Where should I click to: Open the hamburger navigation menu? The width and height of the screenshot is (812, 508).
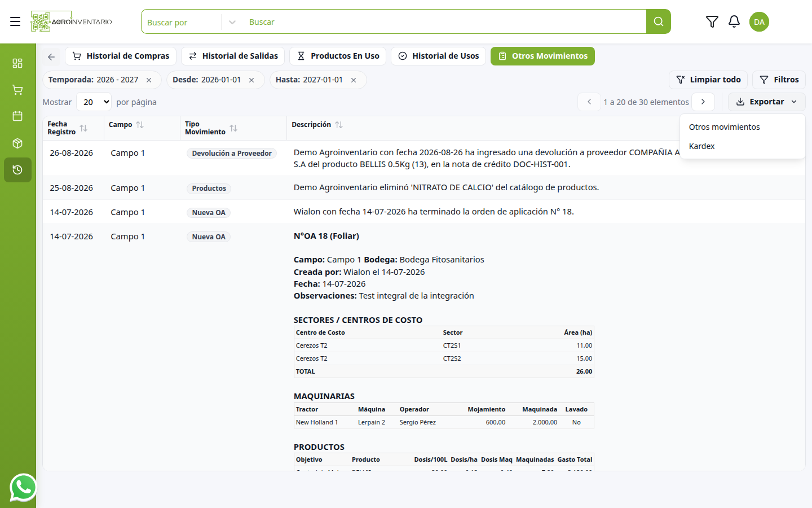coord(15,21)
